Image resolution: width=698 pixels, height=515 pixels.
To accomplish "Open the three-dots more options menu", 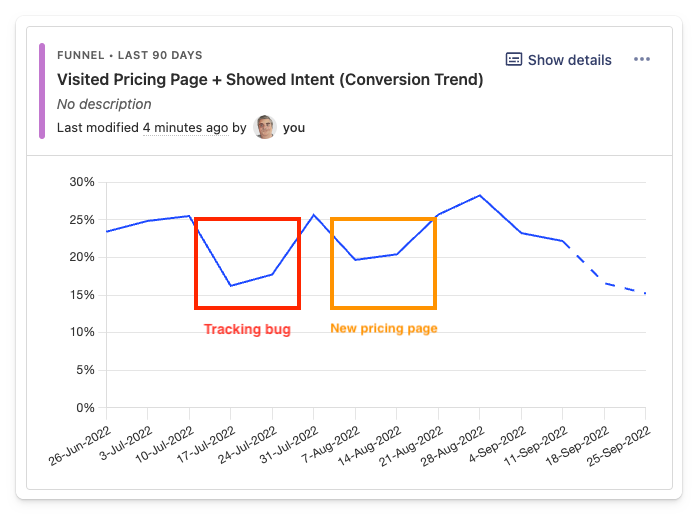I will [642, 60].
